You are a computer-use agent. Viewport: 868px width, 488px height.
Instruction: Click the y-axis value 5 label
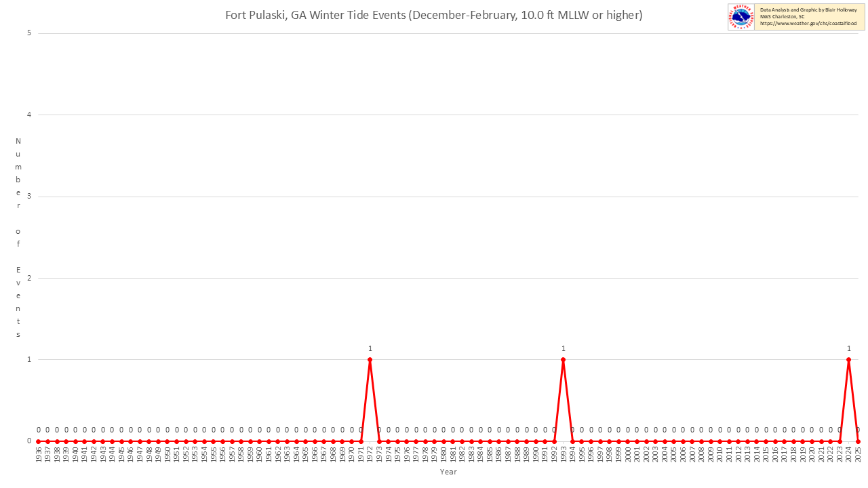pyautogui.click(x=29, y=33)
